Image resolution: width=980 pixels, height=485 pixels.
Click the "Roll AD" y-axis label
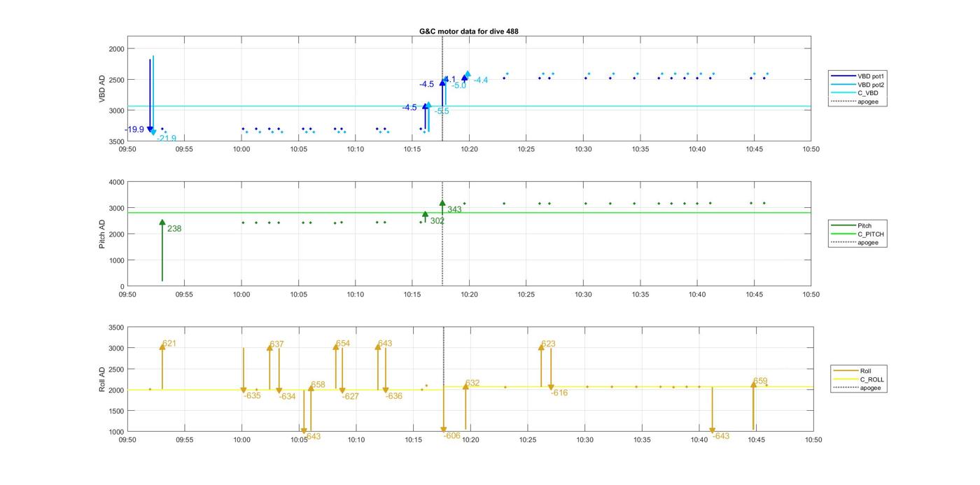[x=102, y=379]
